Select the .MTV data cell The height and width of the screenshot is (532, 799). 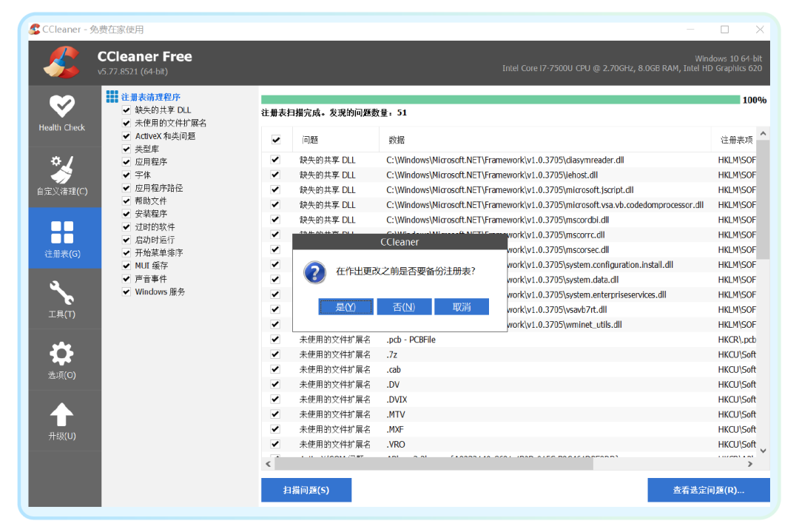[x=395, y=414]
